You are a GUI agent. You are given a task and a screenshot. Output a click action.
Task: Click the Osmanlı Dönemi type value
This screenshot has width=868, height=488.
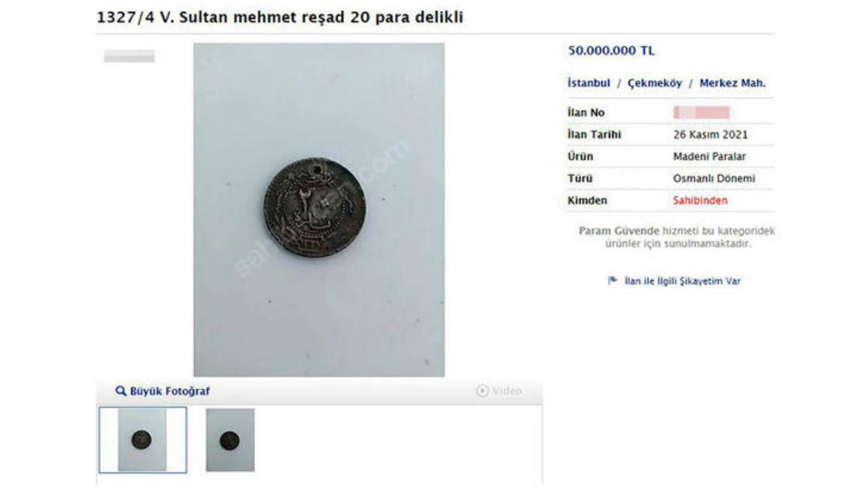click(x=713, y=179)
